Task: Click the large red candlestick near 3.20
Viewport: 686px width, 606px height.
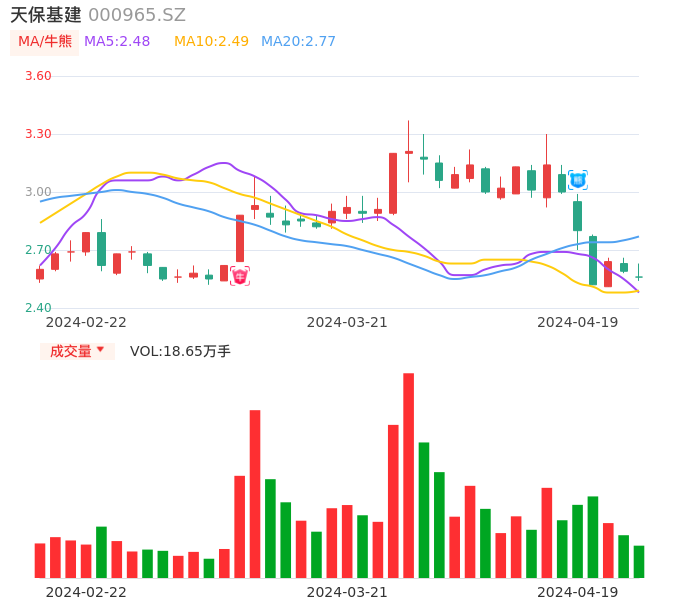Action: pyautogui.click(x=393, y=183)
